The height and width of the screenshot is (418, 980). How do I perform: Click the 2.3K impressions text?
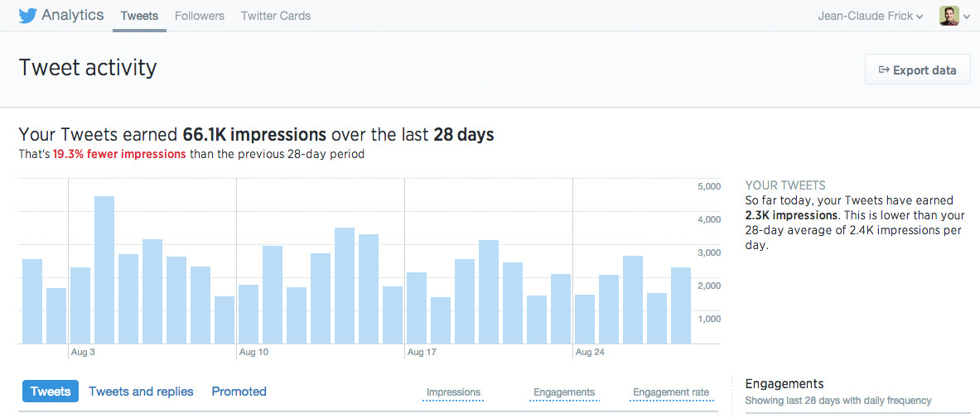pos(790,215)
